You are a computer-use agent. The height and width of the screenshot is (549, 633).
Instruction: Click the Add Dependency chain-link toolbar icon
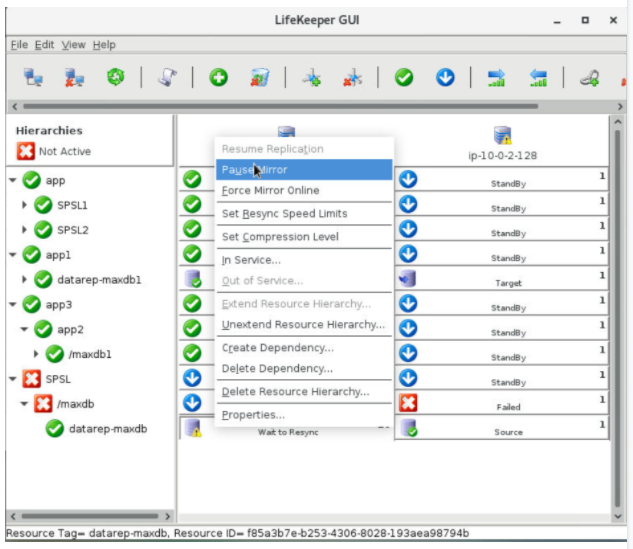[x=589, y=78]
